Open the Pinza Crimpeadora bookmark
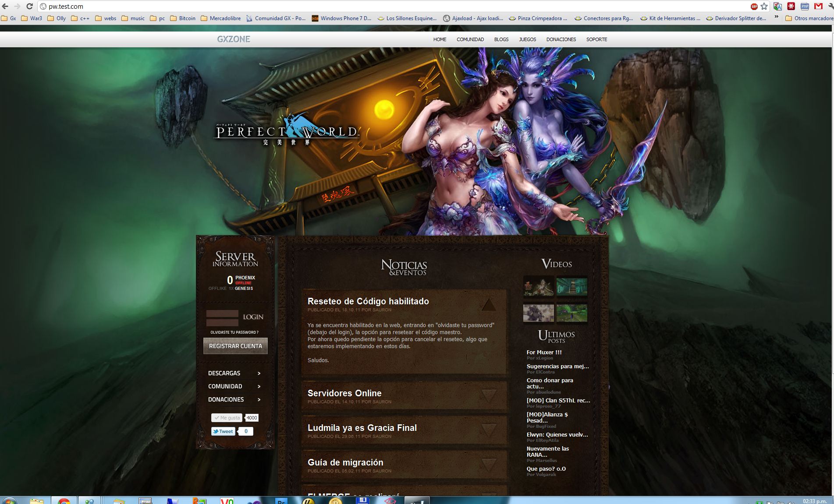 point(538,18)
